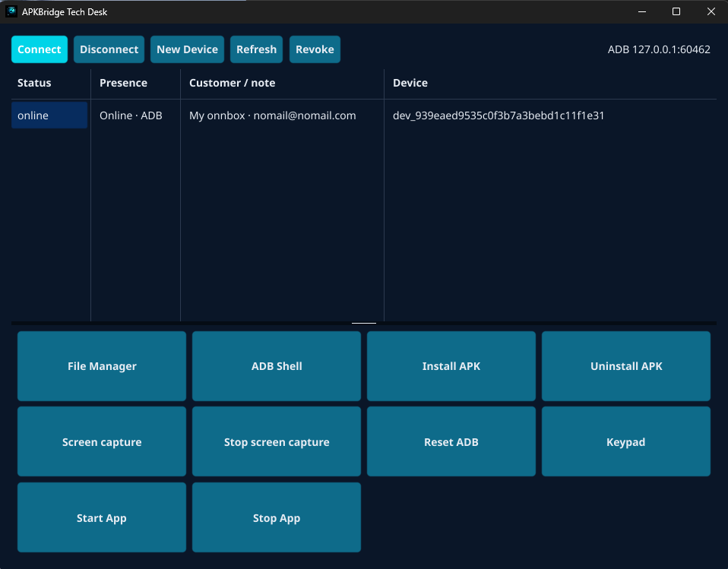Click the splitter handle below the table
Screen dimensions: 728x569
364,323
